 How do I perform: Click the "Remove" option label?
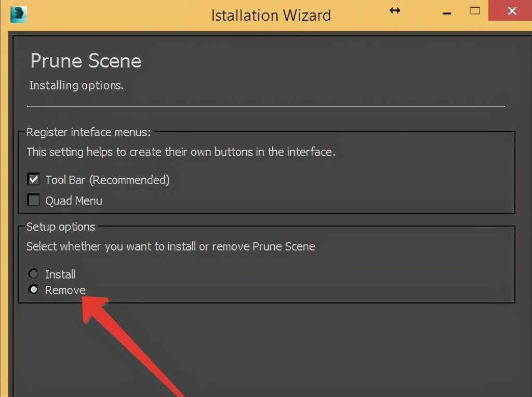(x=65, y=290)
